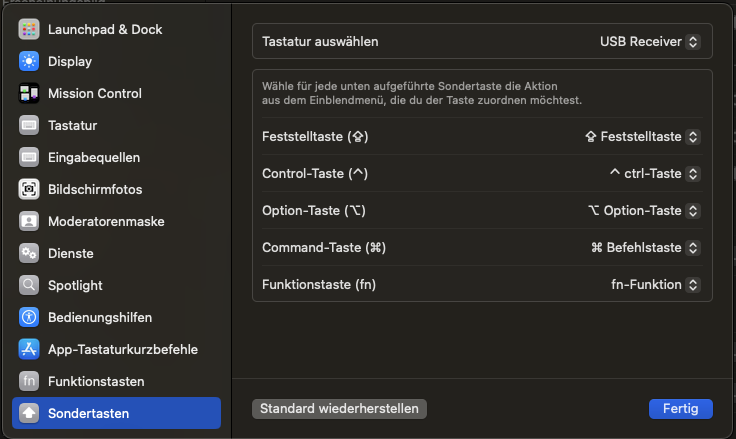Open the Funktionstaste (fn) action dropdown
Viewport: 736px width, 439px height.
tap(655, 284)
